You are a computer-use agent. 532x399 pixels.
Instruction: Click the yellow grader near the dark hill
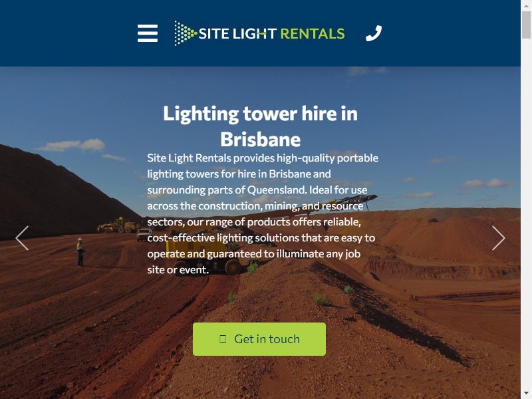(x=118, y=225)
